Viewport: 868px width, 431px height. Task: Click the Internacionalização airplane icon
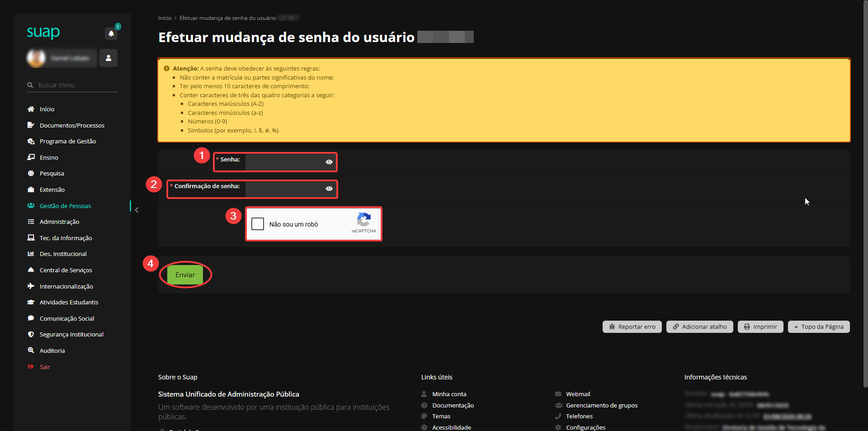[31, 286]
